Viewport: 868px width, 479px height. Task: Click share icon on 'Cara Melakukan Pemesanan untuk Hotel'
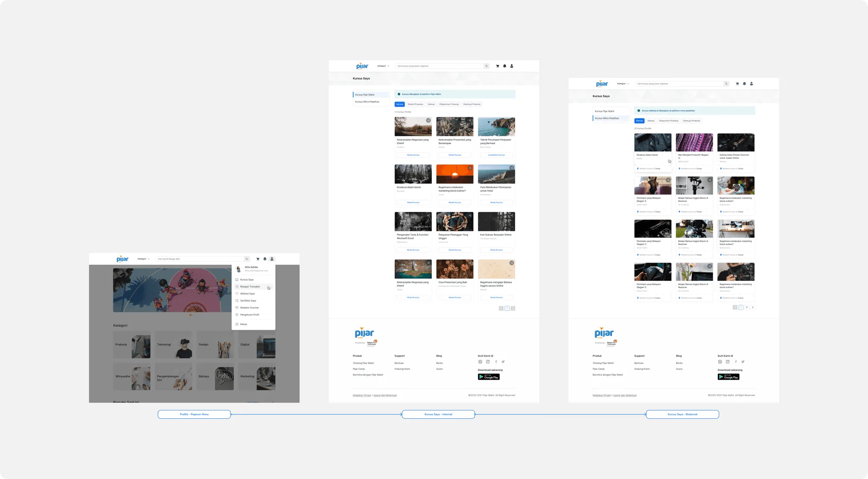coord(512,168)
